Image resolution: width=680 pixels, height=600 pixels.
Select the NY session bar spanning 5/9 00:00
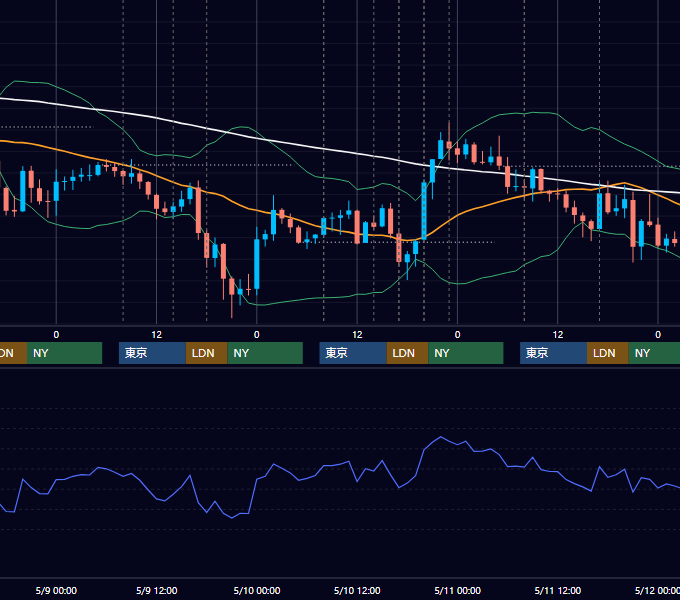click(x=64, y=353)
